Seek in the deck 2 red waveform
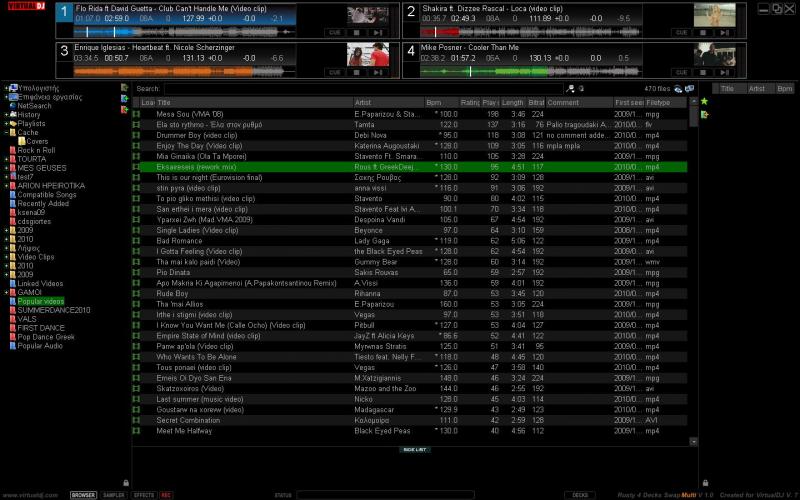 point(531,32)
